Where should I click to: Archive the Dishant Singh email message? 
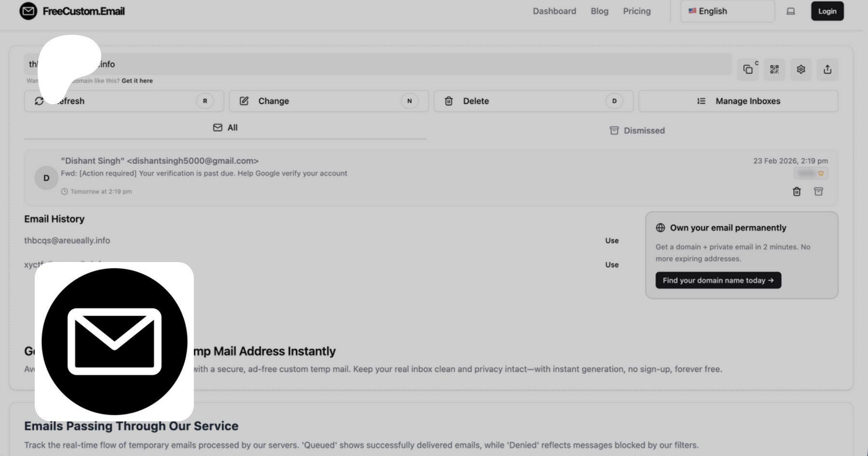click(818, 192)
